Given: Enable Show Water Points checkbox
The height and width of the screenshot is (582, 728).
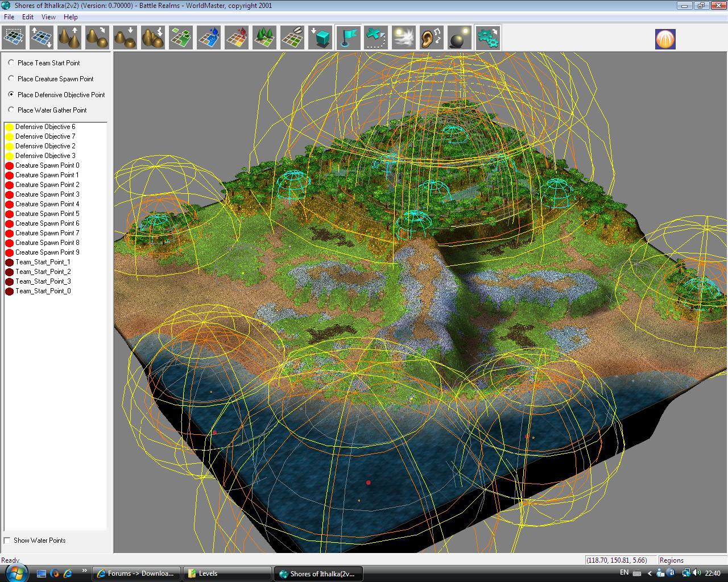Looking at the screenshot, I should click(x=7, y=541).
